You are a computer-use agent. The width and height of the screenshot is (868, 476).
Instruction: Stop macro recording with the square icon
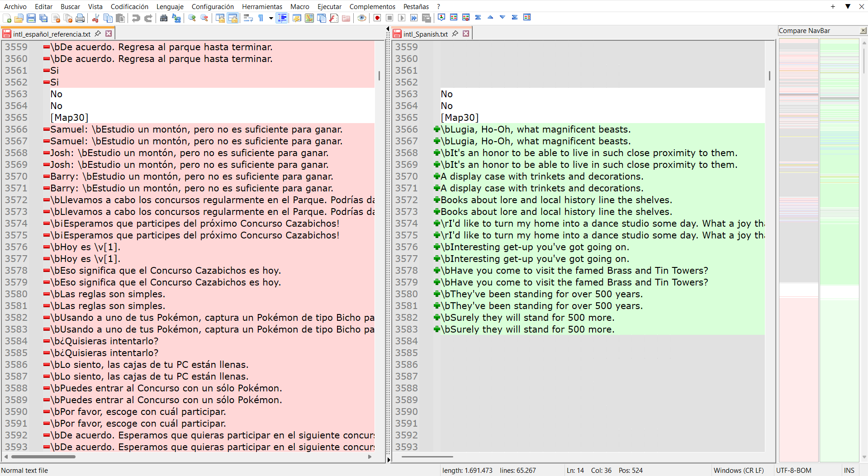389,18
